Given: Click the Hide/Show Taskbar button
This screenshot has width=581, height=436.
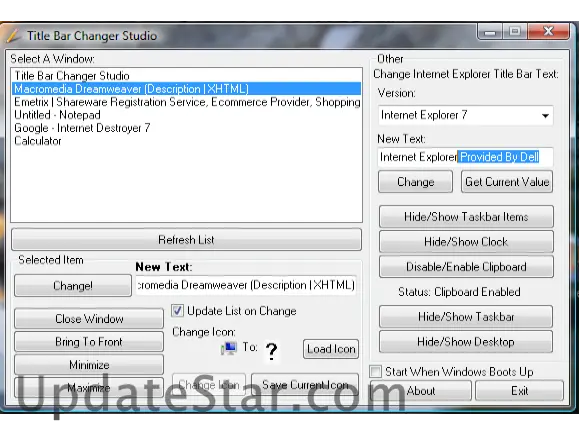Looking at the screenshot, I should [x=466, y=316].
